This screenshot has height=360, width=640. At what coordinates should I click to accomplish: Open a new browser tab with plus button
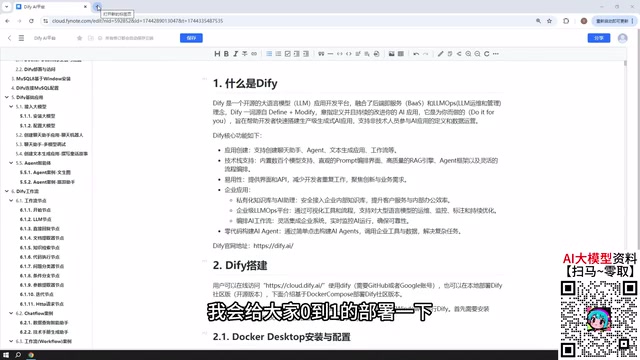[98, 7]
